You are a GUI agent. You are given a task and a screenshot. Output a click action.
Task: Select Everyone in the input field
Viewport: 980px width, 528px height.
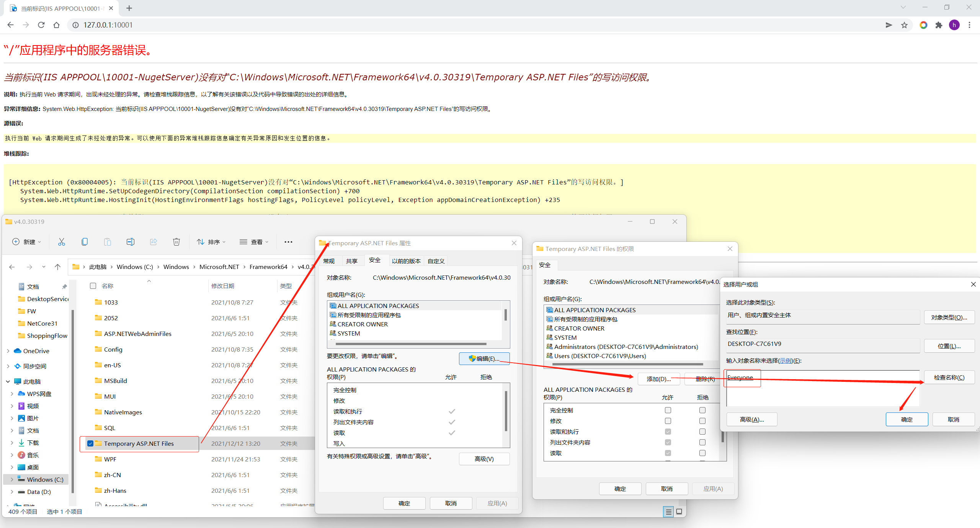pyautogui.click(x=740, y=377)
